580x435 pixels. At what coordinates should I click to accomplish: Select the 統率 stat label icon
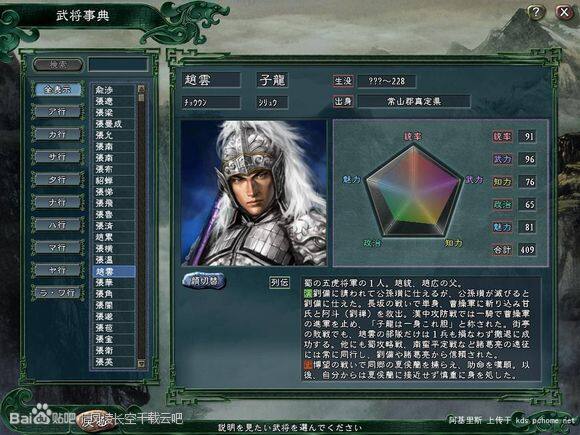coord(502,136)
